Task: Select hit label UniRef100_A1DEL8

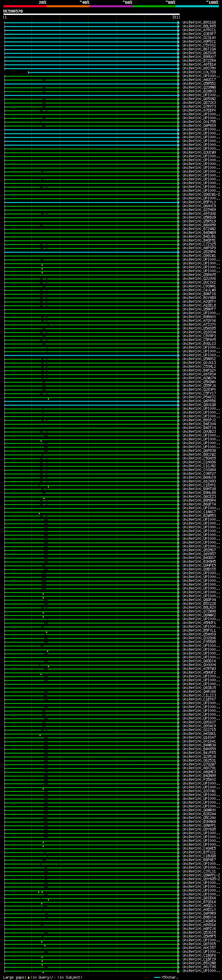Action: tap(199, 306)
